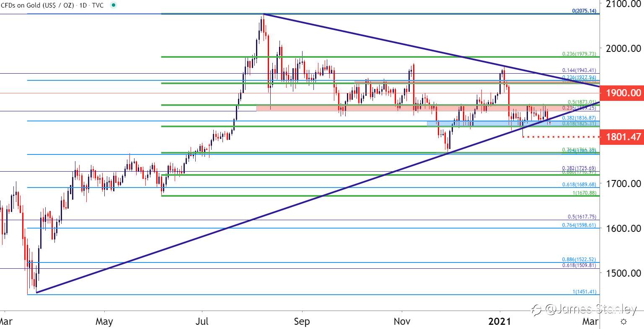Select the 0.618(1689.68) Fibonacci level label
The width and height of the screenshot is (644, 329).
(x=579, y=184)
